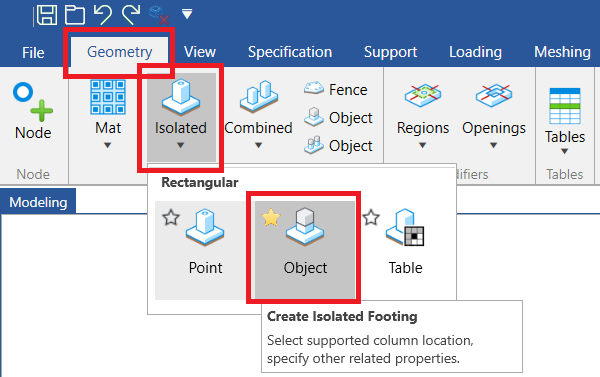Switch to the Specification ribbon tab
The width and height of the screenshot is (600, 377).
pos(290,52)
